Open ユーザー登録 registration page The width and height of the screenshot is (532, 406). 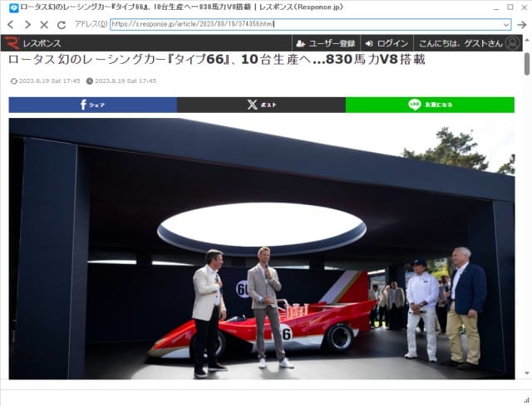[326, 43]
